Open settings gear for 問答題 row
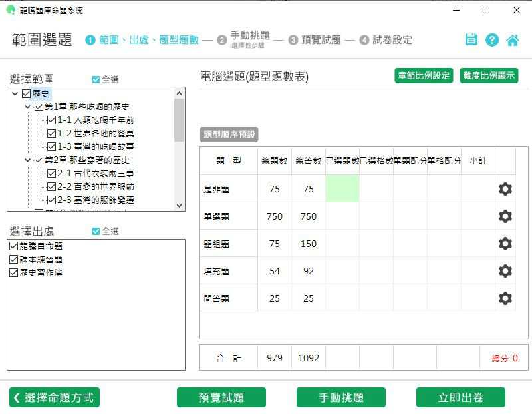 pos(505,298)
